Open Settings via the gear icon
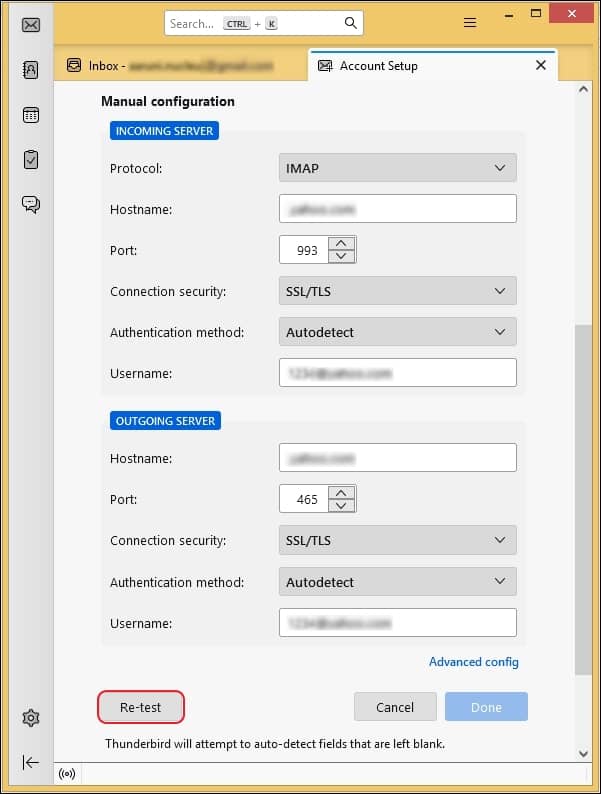Image resolution: width=601 pixels, height=794 pixels. pos(31,718)
